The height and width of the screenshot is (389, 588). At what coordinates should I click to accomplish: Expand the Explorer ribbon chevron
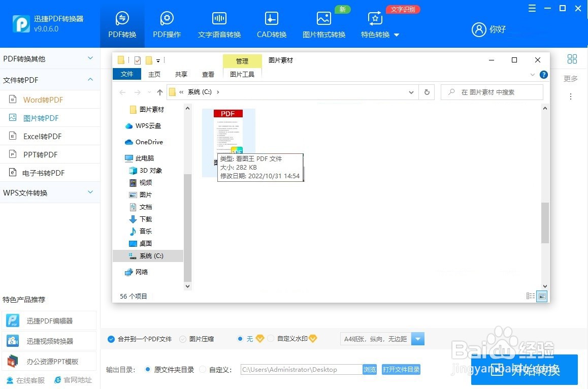[533, 75]
